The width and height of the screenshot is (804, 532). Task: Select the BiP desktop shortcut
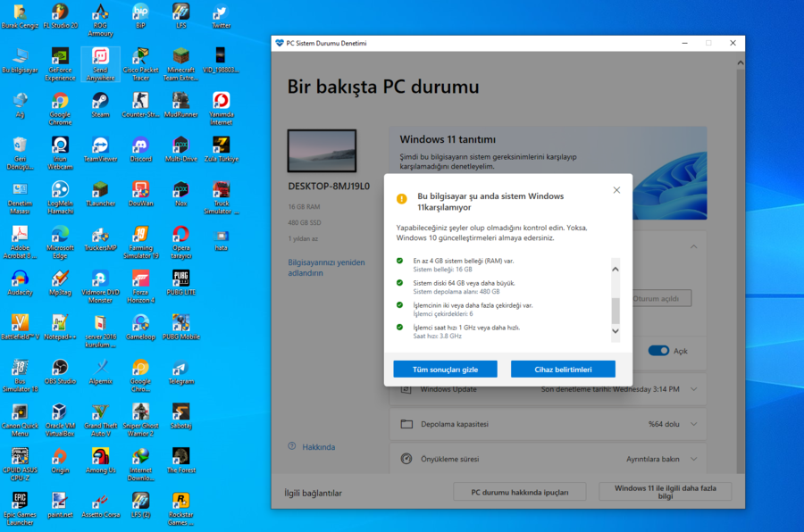(140, 16)
